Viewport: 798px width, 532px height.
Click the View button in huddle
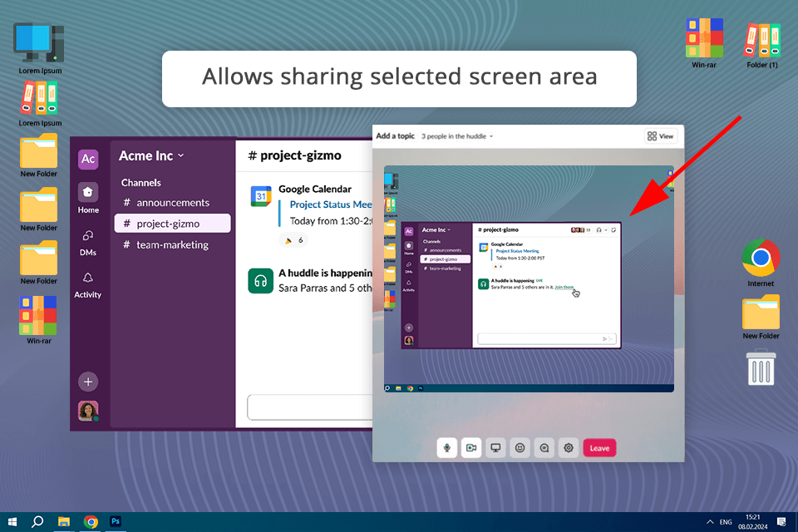tap(660, 136)
